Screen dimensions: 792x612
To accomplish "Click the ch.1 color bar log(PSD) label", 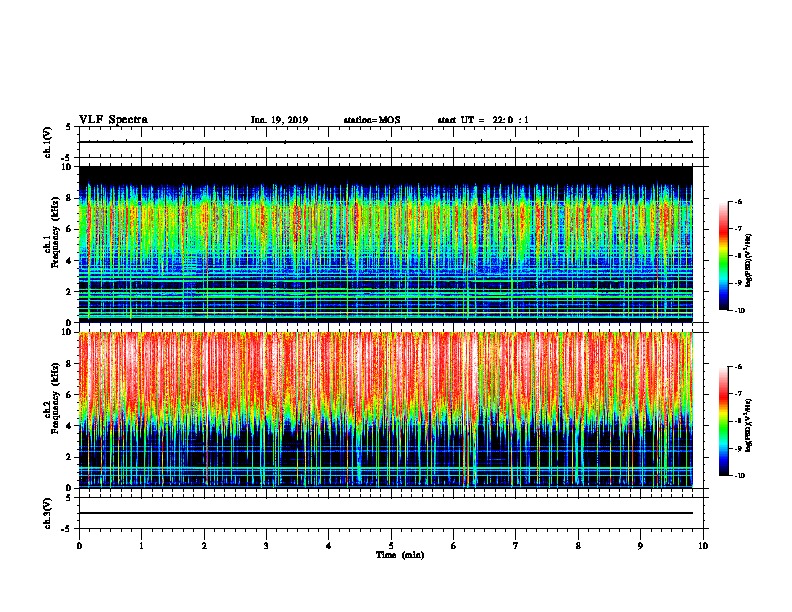I will (749, 261).
